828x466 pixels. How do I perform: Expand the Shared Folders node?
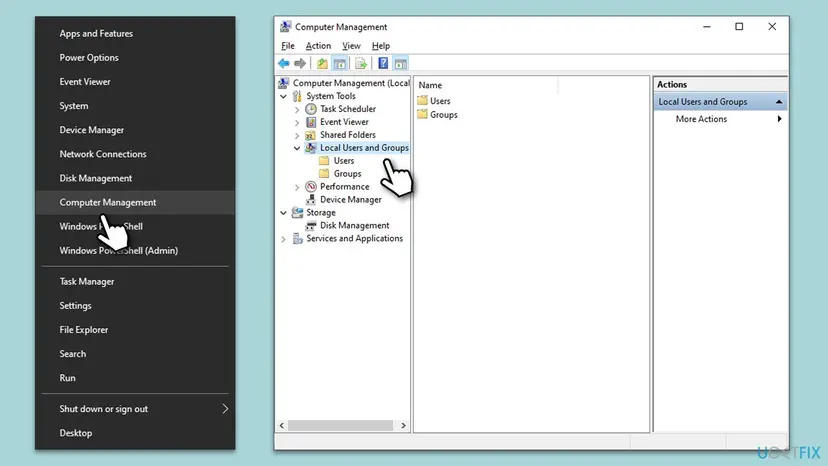click(297, 136)
